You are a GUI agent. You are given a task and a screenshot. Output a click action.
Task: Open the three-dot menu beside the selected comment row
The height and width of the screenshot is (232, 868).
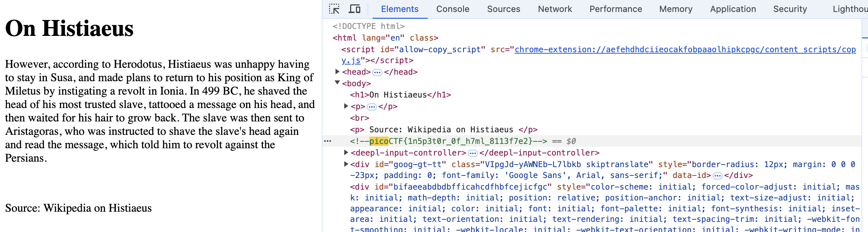[x=328, y=141]
